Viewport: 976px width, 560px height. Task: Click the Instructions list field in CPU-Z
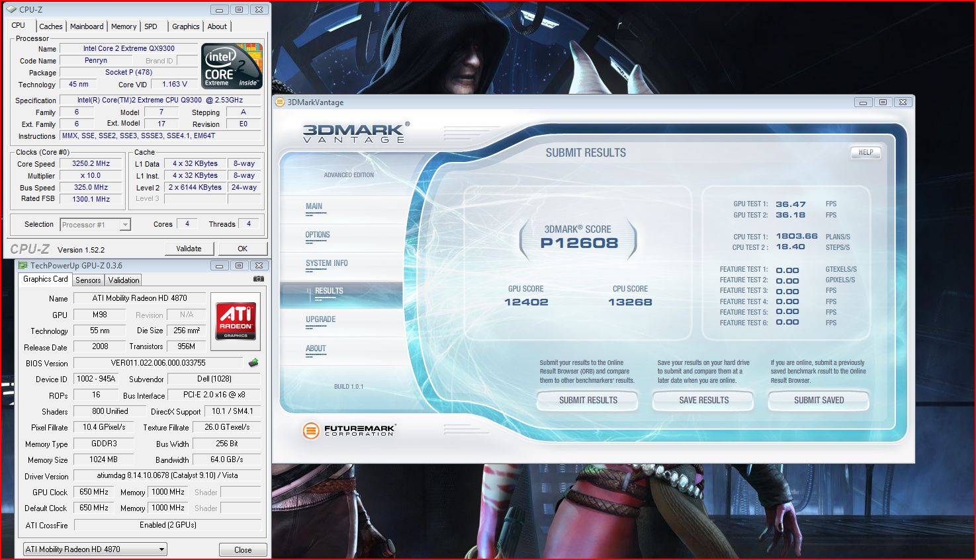point(161,136)
